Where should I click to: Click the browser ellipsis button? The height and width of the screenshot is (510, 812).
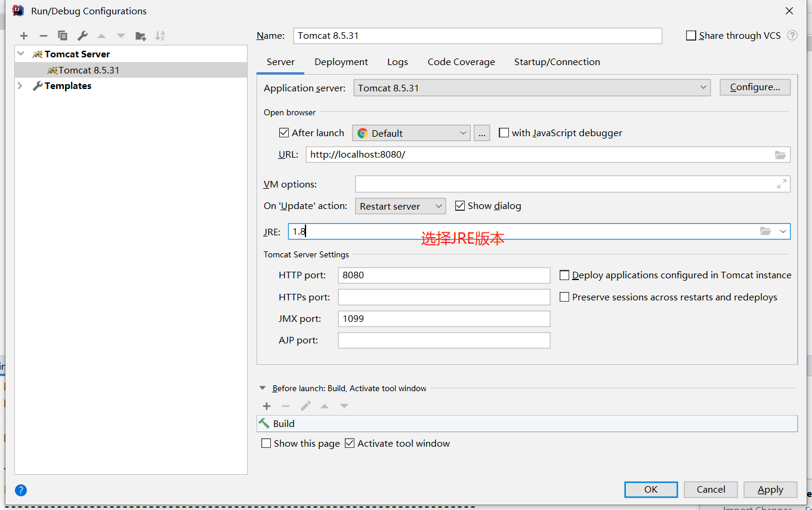pyautogui.click(x=482, y=133)
